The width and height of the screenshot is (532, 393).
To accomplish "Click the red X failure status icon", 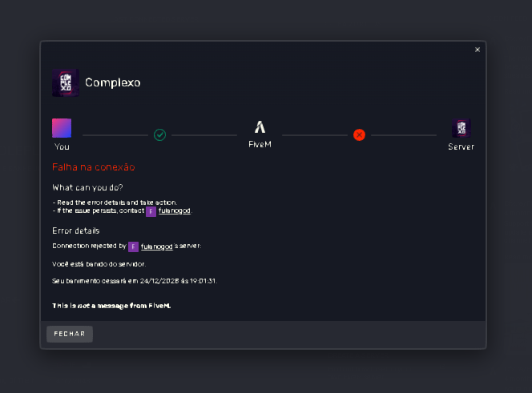I will coord(359,135).
